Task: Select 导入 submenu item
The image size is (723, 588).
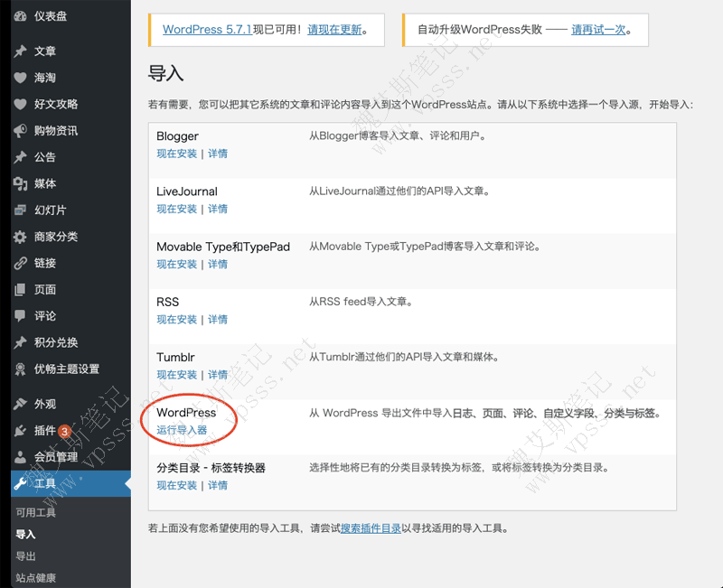Action: pos(26,534)
